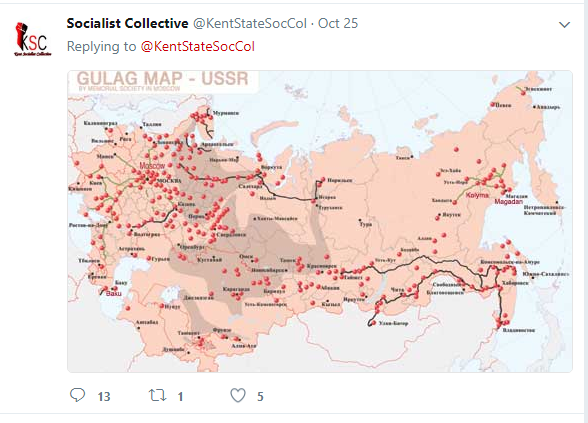
Task: Click the retweet count 1
Action: (180, 396)
